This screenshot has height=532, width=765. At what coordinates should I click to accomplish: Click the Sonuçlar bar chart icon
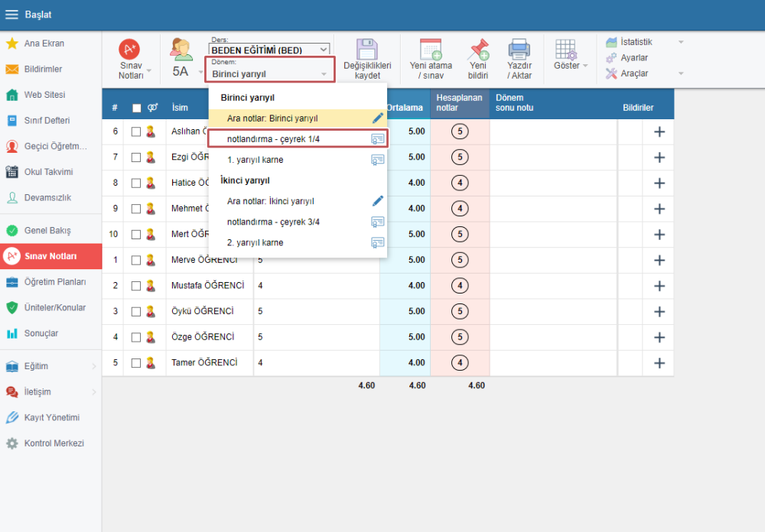point(11,333)
